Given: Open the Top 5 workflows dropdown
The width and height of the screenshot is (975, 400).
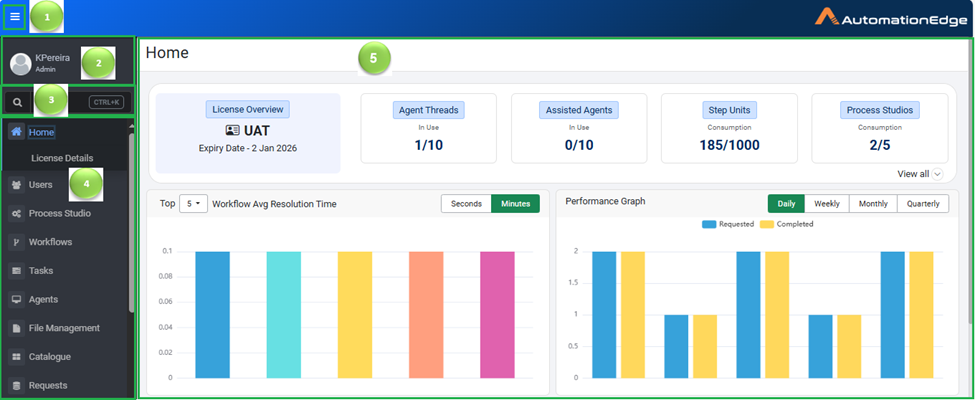Looking at the screenshot, I should pos(192,204).
